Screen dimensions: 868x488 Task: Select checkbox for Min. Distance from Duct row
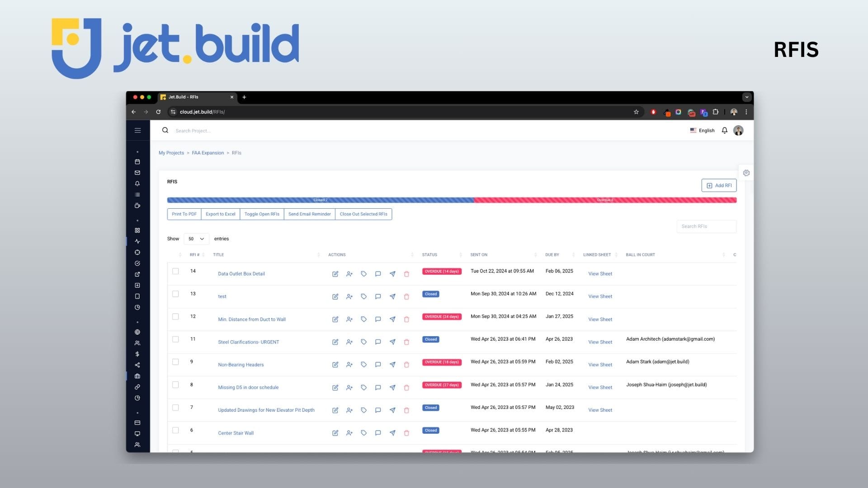(175, 317)
